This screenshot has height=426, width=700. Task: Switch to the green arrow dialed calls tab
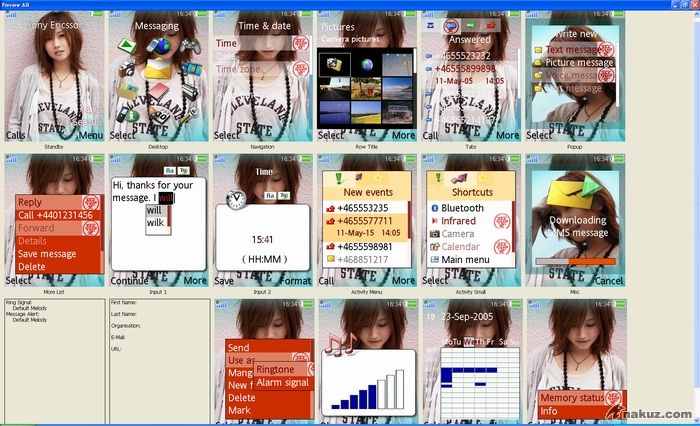(471, 25)
